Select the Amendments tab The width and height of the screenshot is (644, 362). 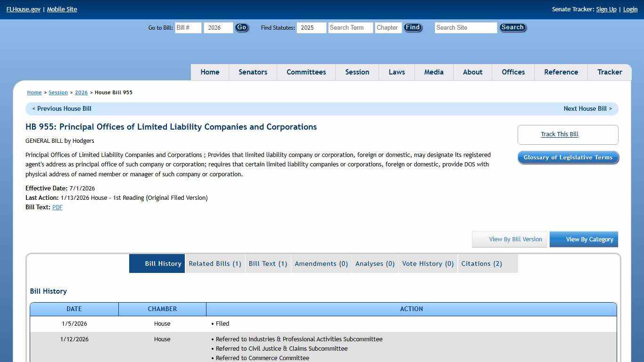[321, 264]
